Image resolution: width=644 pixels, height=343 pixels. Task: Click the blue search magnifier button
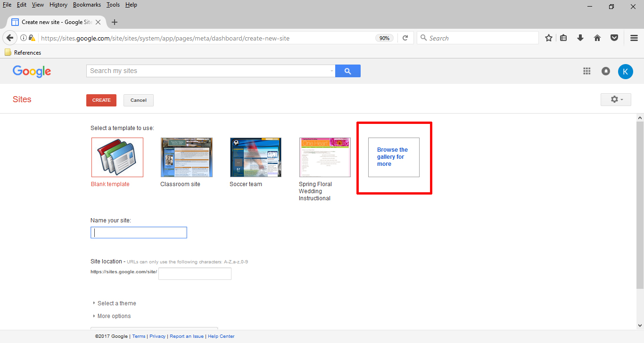click(348, 71)
